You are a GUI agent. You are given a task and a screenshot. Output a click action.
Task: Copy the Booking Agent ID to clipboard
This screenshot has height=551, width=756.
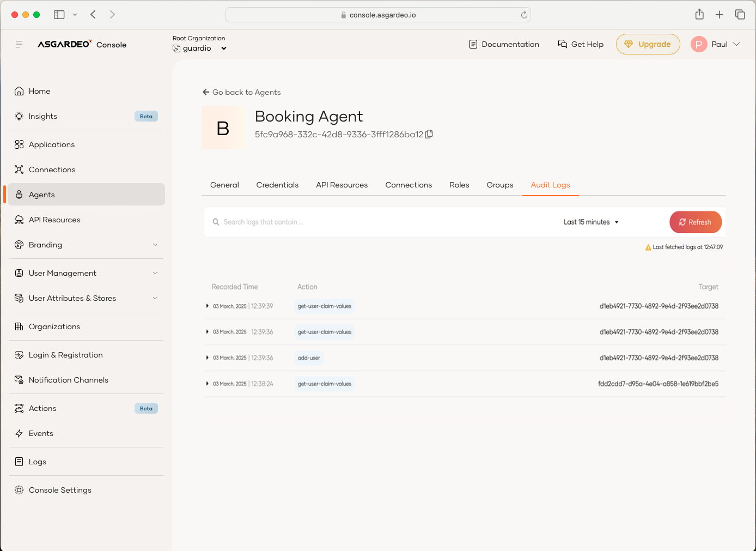[429, 134]
